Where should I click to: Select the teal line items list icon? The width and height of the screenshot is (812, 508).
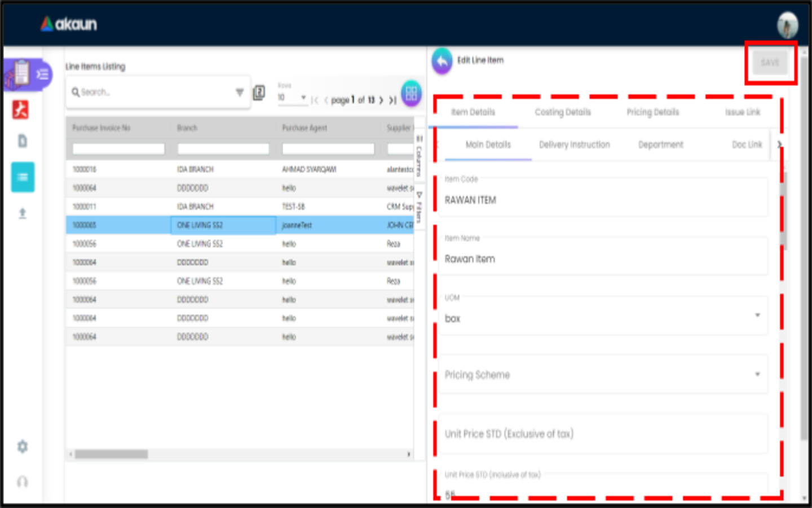23,177
